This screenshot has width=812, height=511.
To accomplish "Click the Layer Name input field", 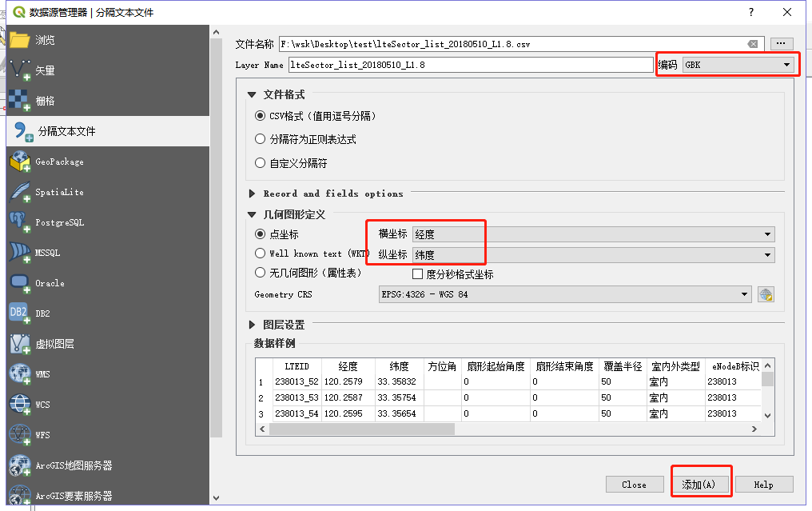I will [x=470, y=65].
